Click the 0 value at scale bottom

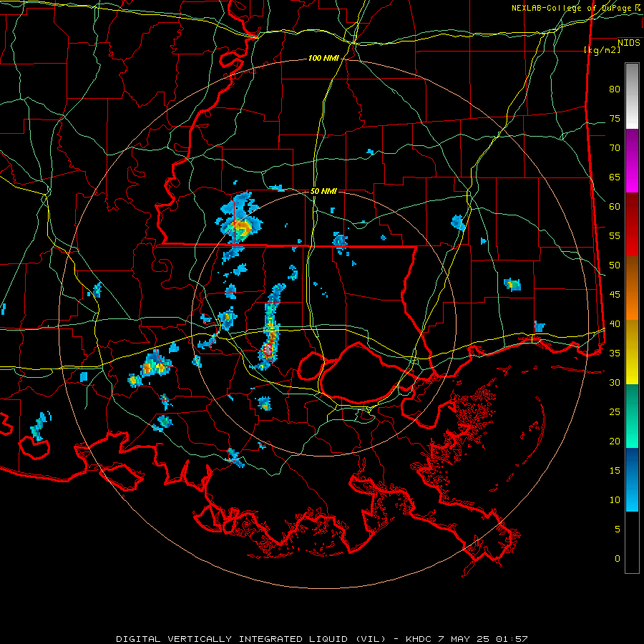click(x=618, y=559)
